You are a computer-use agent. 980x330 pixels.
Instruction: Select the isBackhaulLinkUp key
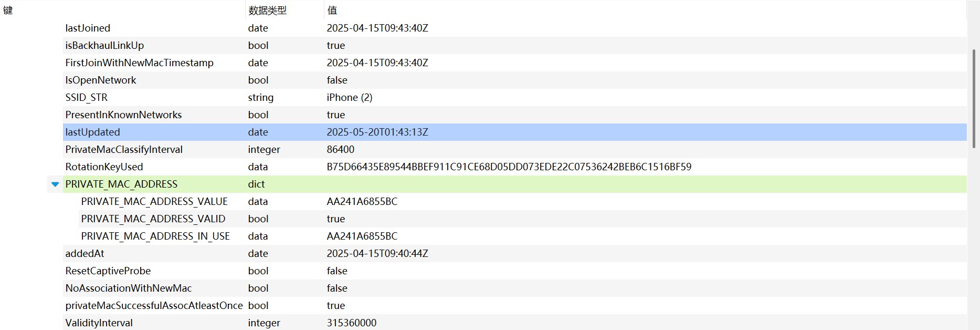point(104,46)
